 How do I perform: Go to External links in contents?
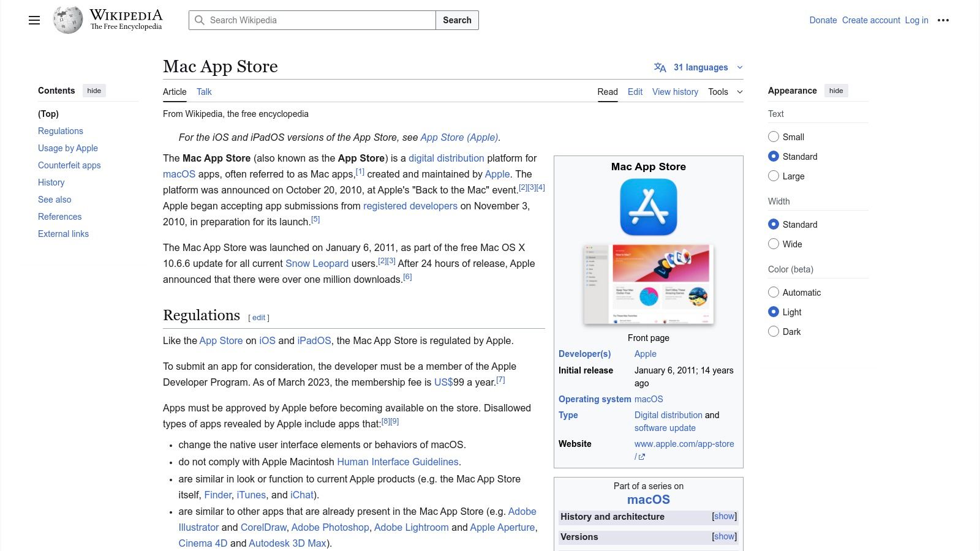pos(63,234)
